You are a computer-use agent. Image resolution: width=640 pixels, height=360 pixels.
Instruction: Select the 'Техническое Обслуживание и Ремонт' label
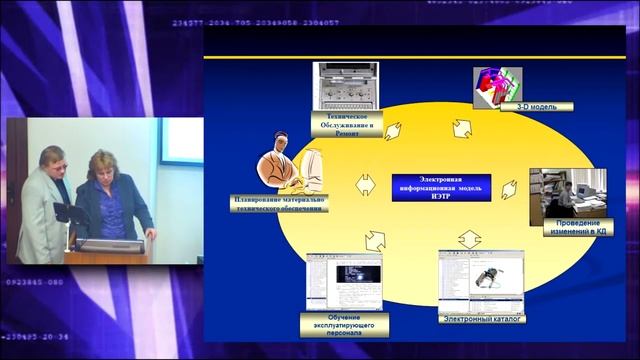coord(347,124)
